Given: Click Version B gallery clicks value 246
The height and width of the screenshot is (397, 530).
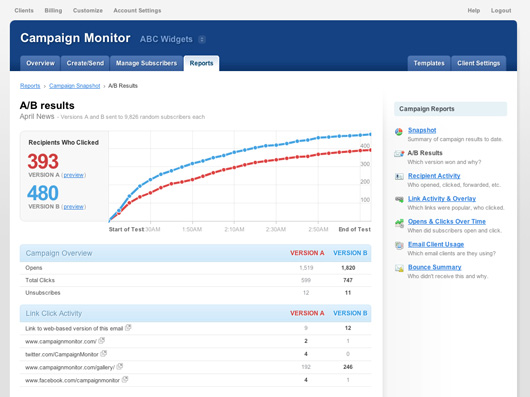Looking at the screenshot, I should tap(348, 367).
